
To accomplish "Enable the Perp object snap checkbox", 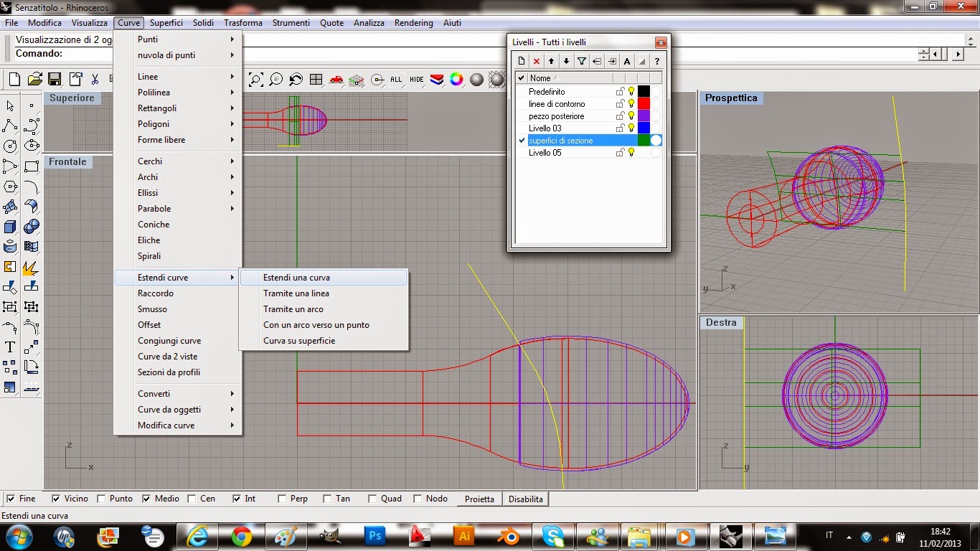I will pyautogui.click(x=282, y=499).
